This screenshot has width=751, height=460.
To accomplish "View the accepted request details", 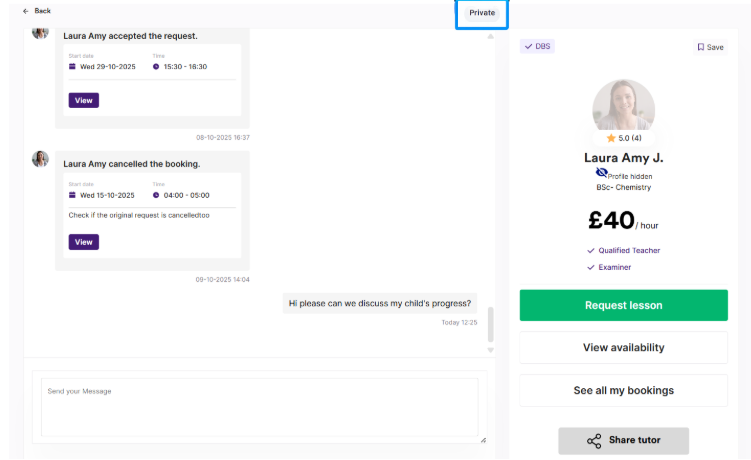I will pos(84,100).
